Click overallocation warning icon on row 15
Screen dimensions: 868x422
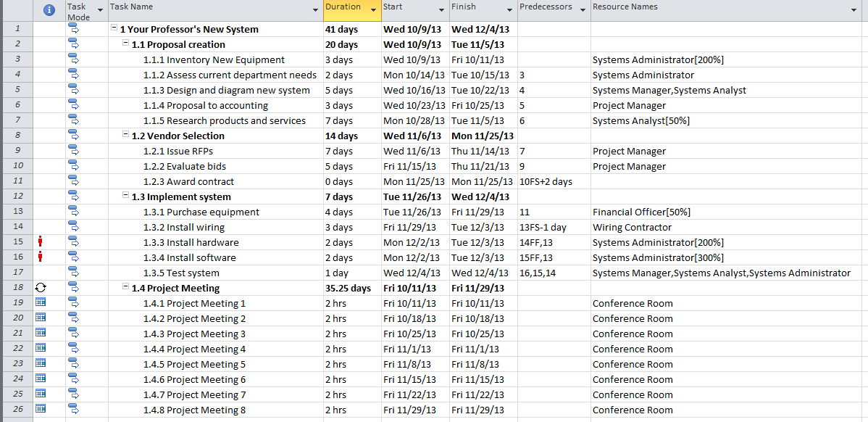point(41,242)
